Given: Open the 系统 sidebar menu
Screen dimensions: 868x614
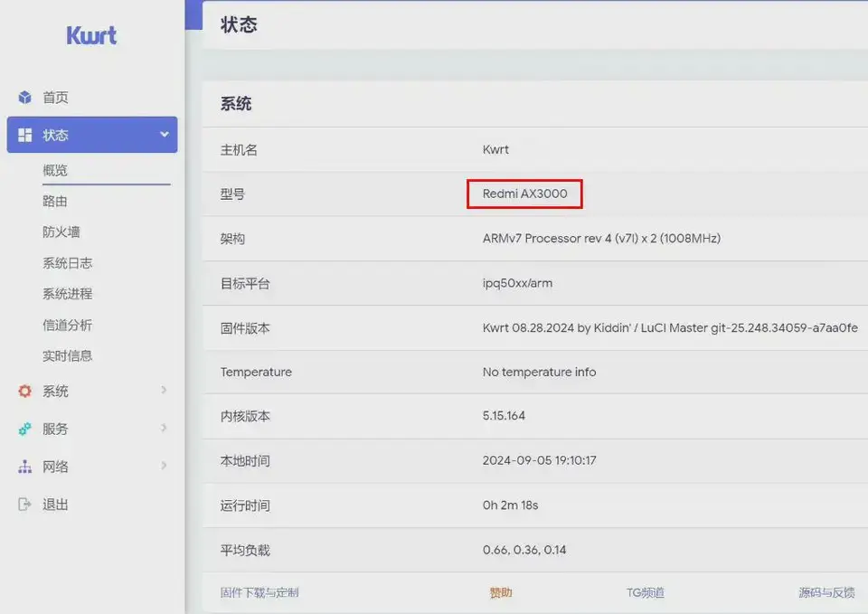Looking at the screenshot, I should click(x=55, y=392).
